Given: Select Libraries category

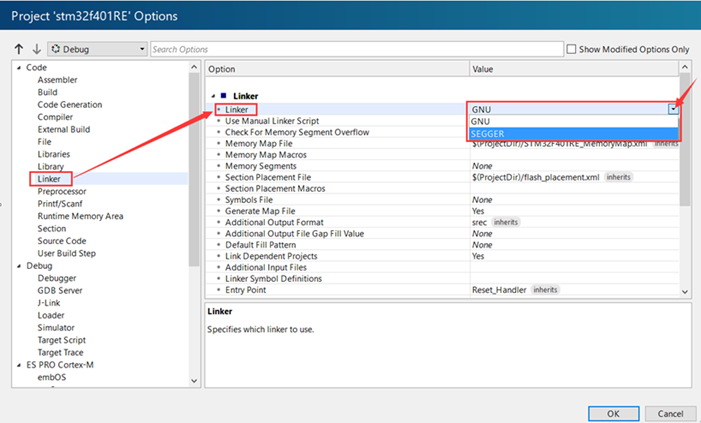Looking at the screenshot, I should point(54,154).
